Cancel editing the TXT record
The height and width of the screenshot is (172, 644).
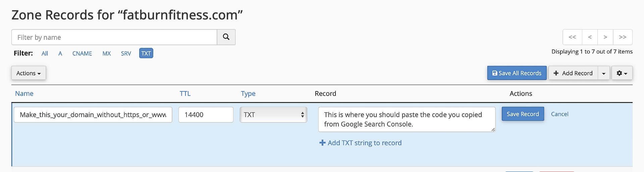[x=559, y=114]
